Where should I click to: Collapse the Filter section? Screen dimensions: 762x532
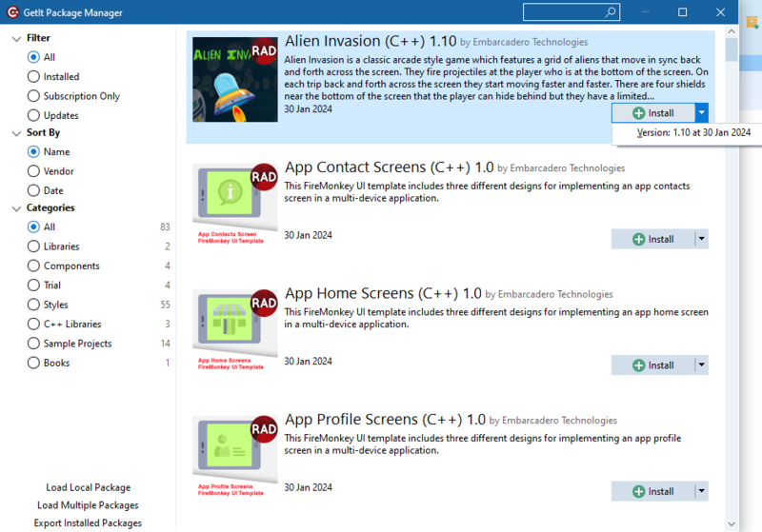tap(16, 39)
